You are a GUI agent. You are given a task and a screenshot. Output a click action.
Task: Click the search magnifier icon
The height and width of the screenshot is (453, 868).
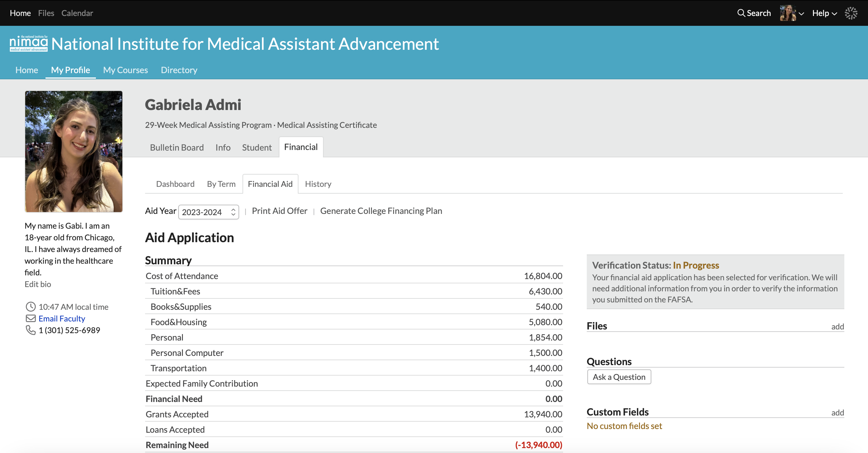741,13
